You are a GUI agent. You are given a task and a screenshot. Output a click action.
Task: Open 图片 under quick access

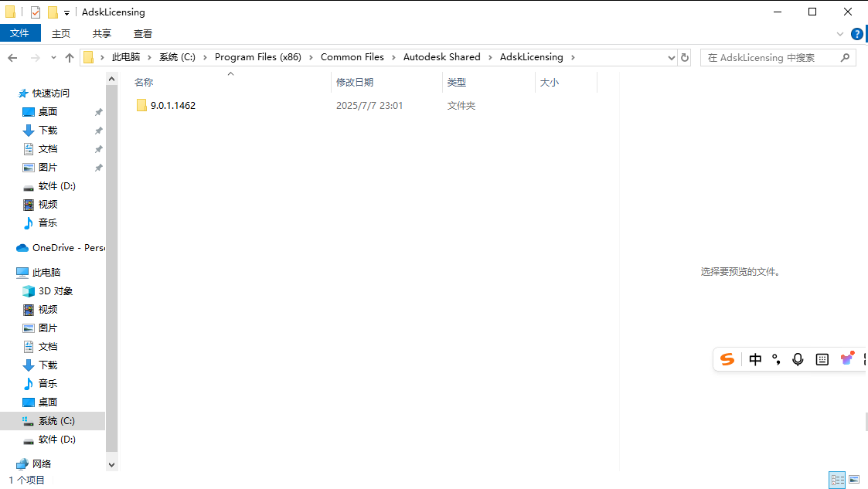click(48, 167)
